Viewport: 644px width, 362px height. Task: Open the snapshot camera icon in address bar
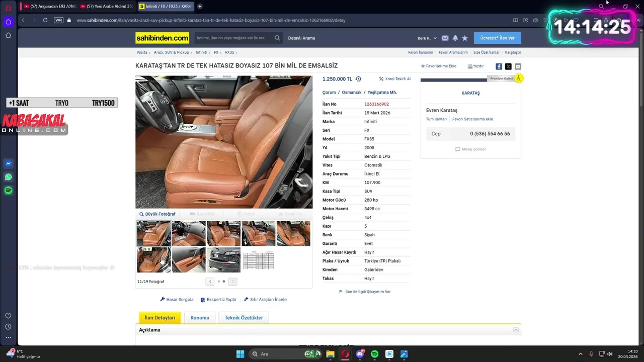(535, 20)
